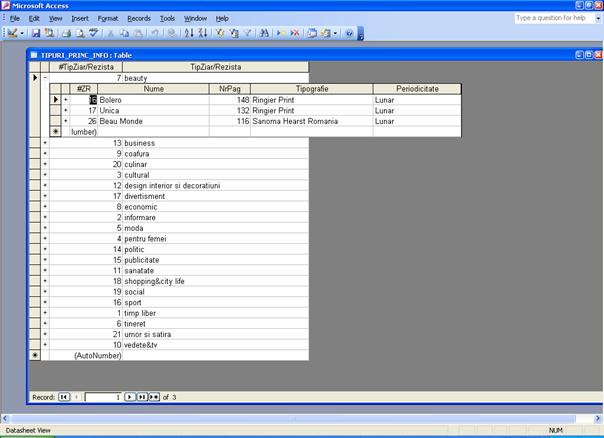Click the Sort Descending toolbar icon
Screen dimensions: 604x438
[x=203, y=33]
